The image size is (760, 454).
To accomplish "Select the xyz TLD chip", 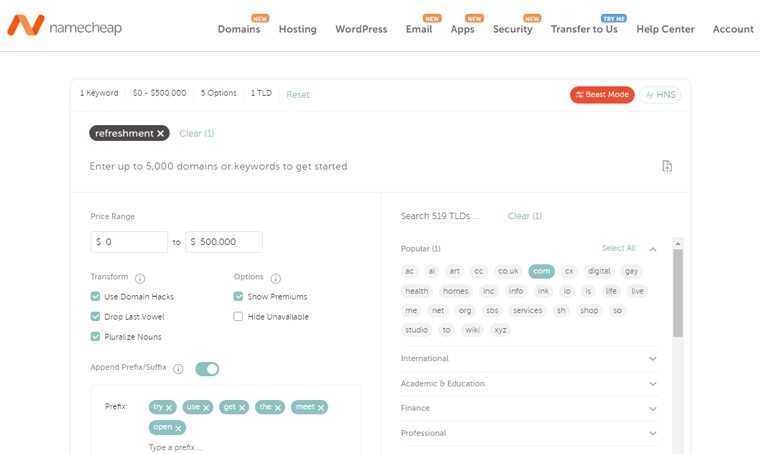I will [500, 330].
